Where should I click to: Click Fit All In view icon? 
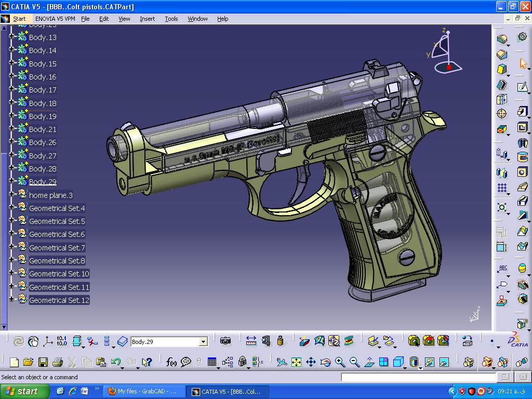point(296,362)
